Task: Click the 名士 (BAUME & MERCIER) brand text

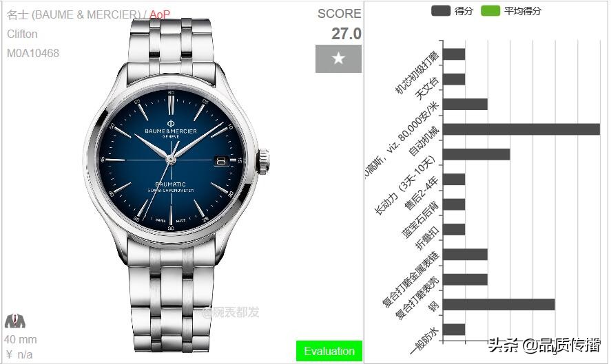Action: (74, 14)
